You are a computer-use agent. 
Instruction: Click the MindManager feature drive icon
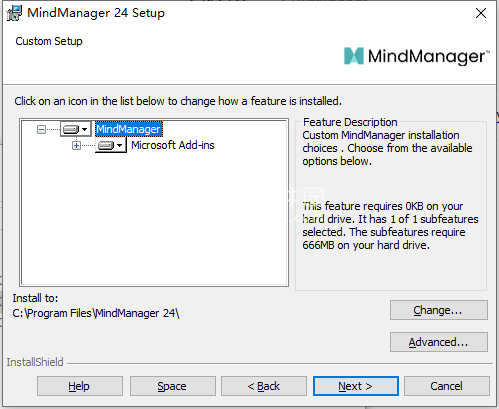pos(71,129)
